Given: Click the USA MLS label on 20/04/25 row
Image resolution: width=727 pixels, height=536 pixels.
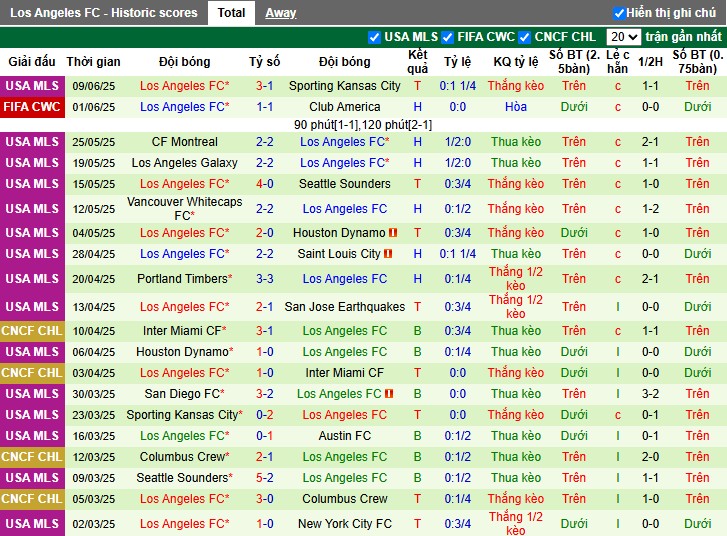Looking at the screenshot, I should click(x=32, y=279).
